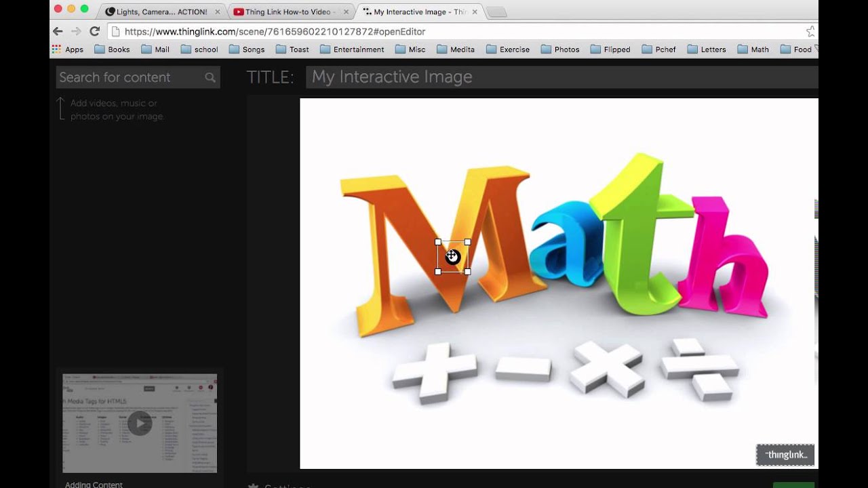The image size is (868, 488).
Task: Close the My Interactive Image tab
Action: [475, 12]
